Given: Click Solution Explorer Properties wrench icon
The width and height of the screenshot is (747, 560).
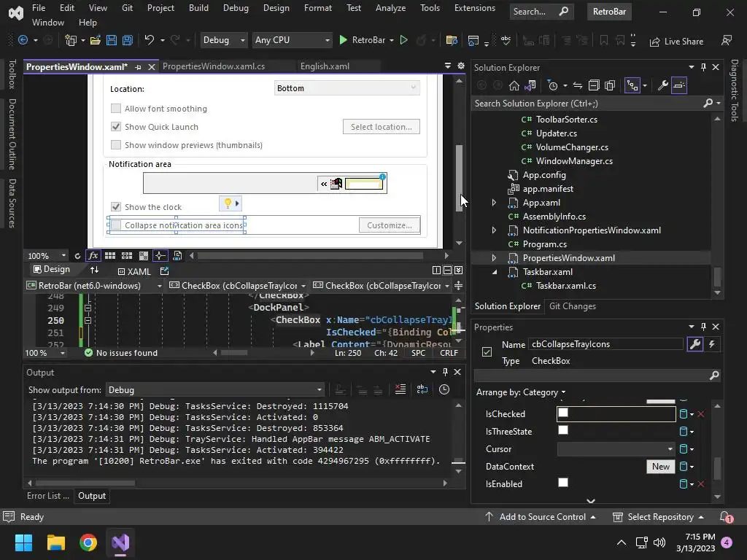Looking at the screenshot, I should tap(663, 86).
